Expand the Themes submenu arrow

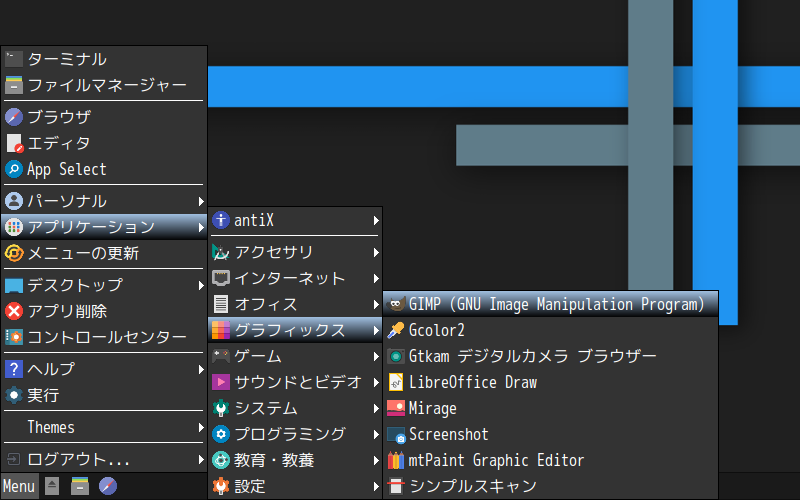pyautogui.click(x=201, y=428)
